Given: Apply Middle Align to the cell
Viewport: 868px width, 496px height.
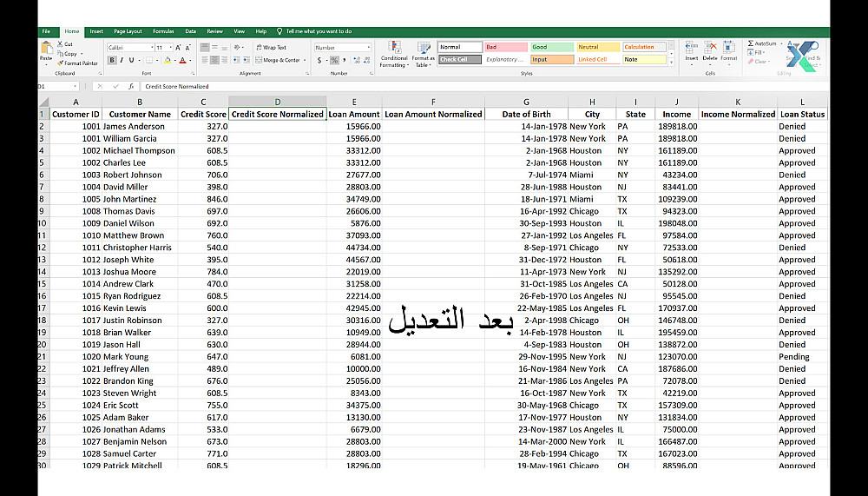Looking at the screenshot, I should (x=214, y=47).
